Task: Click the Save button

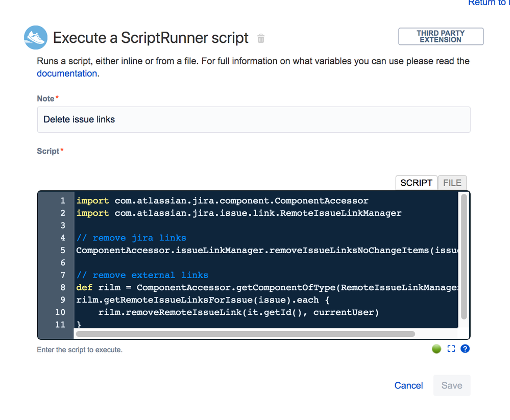Action: 452,385
